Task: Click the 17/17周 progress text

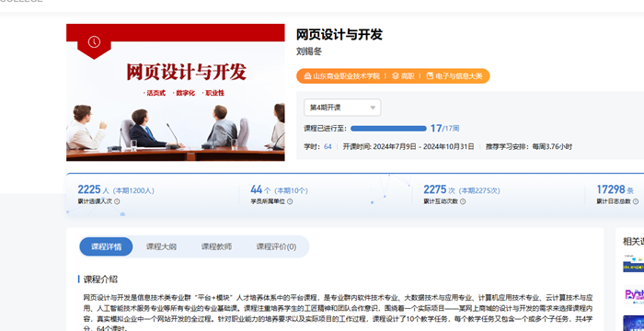Action: click(444, 129)
